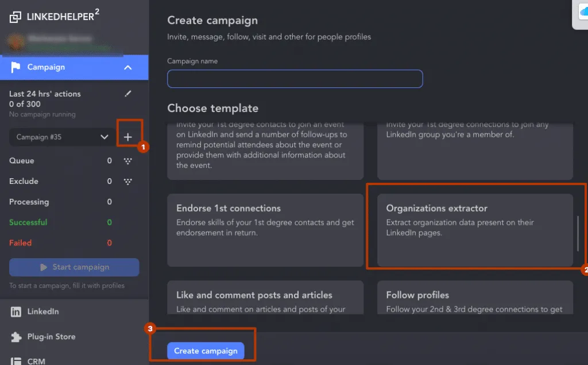The width and height of the screenshot is (588, 365).
Task: Click the template list scrollbar
Action: [x=578, y=233]
